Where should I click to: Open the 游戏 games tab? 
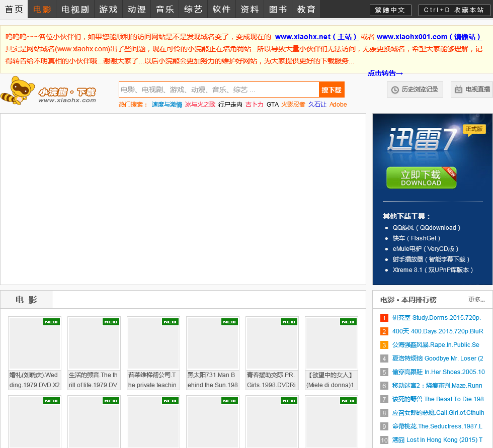pyautogui.click(x=108, y=9)
